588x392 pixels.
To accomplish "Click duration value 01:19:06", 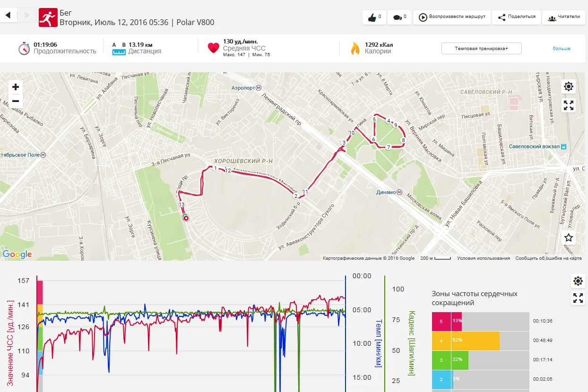I will [x=45, y=45].
